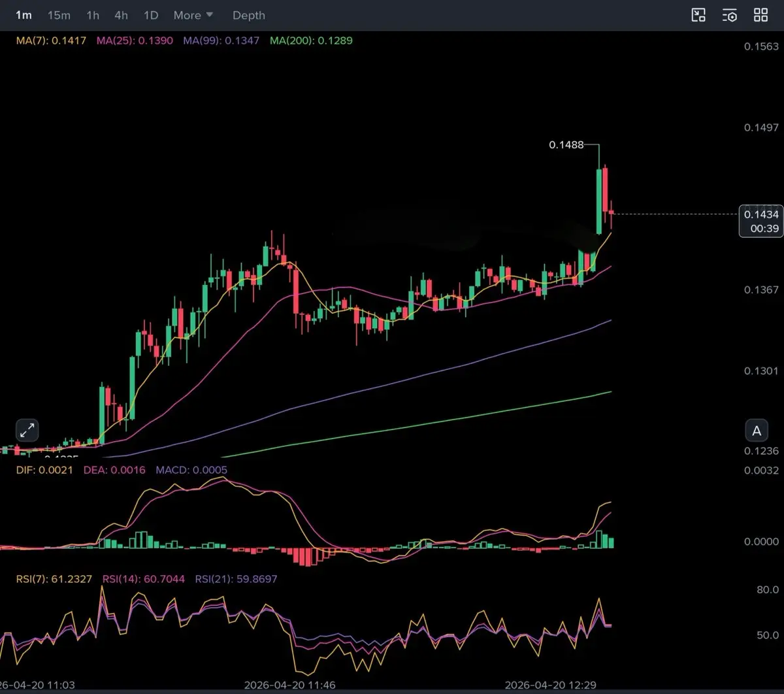Click the RSI(7): 61.2327 label
Image resolution: width=784 pixels, height=694 pixels.
(54, 579)
